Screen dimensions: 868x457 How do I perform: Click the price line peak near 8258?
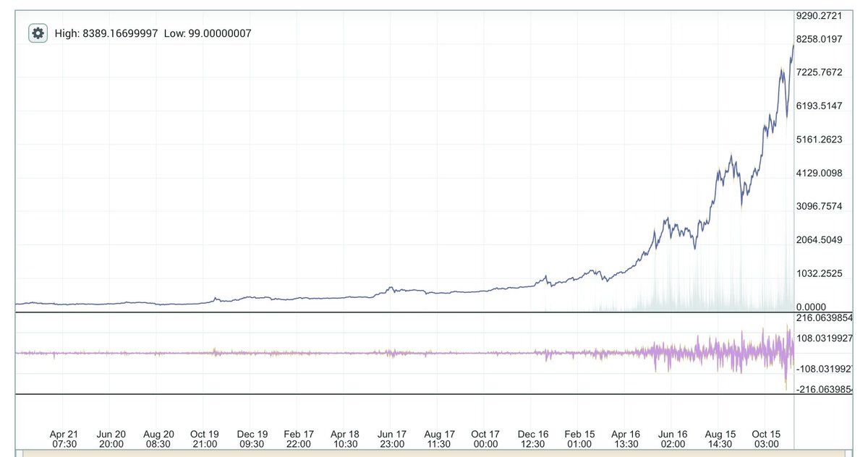pyautogui.click(x=793, y=47)
